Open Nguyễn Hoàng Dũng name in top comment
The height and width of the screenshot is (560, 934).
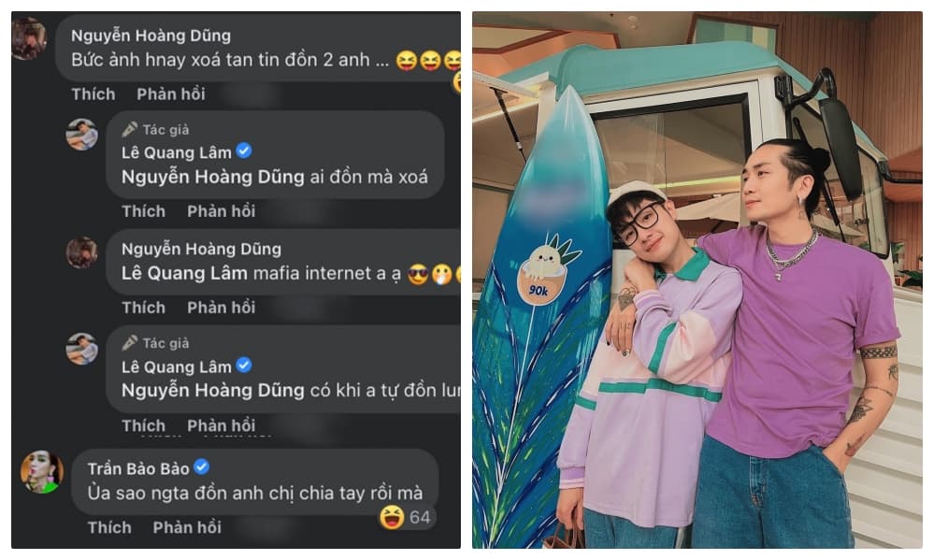(x=151, y=36)
